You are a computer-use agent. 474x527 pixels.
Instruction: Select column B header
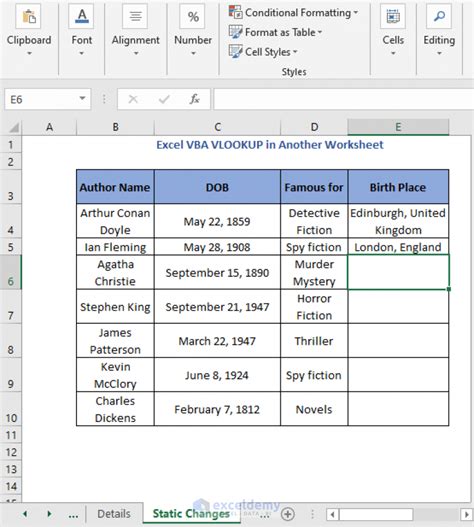coord(115,127)
